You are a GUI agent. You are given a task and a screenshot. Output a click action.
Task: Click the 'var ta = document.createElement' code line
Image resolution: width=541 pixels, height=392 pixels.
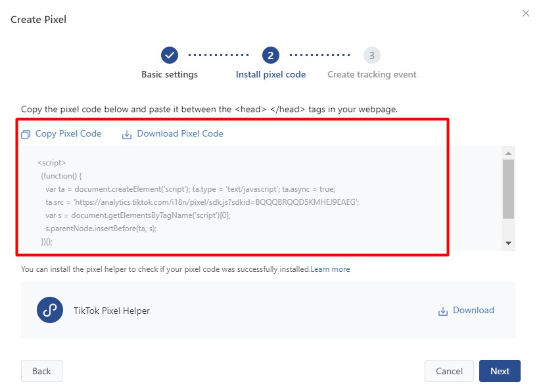190,189
